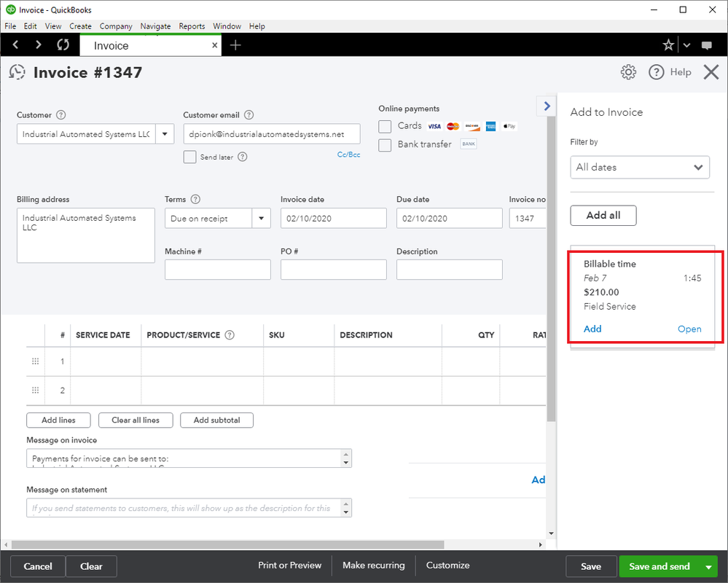Click the Invoice date field
Viewport: 728px width, 583px height.
click(x=333, y=218)
